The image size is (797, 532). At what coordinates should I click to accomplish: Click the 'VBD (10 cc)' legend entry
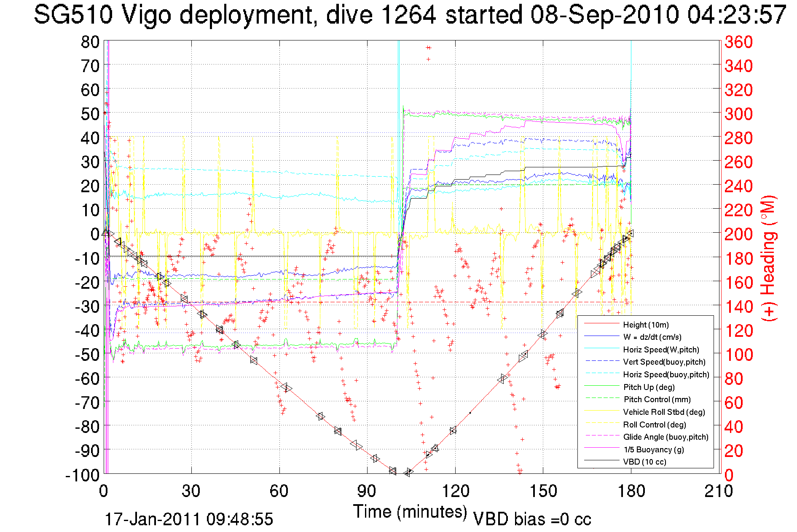644,462
